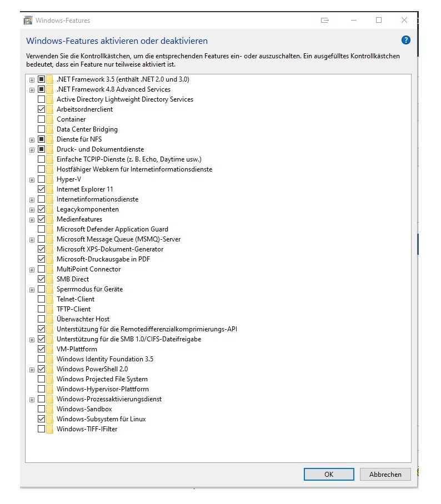Confirm changes with the OK button

[329, 475]
